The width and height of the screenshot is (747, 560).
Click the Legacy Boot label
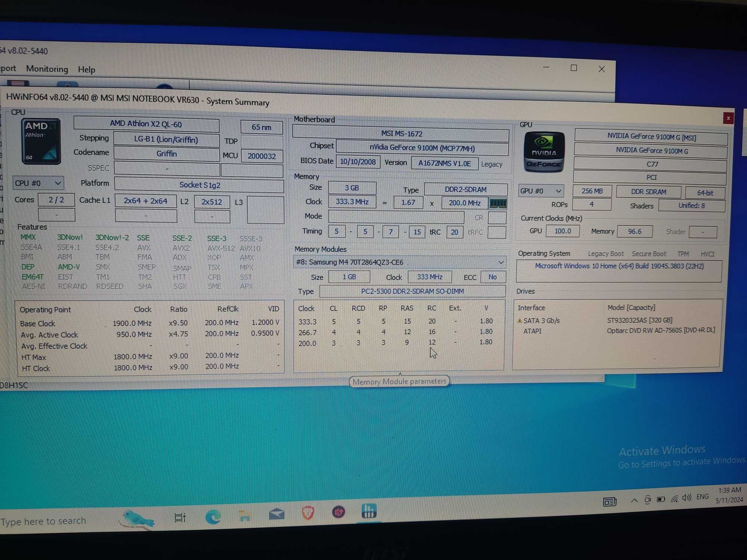(605, 254)
